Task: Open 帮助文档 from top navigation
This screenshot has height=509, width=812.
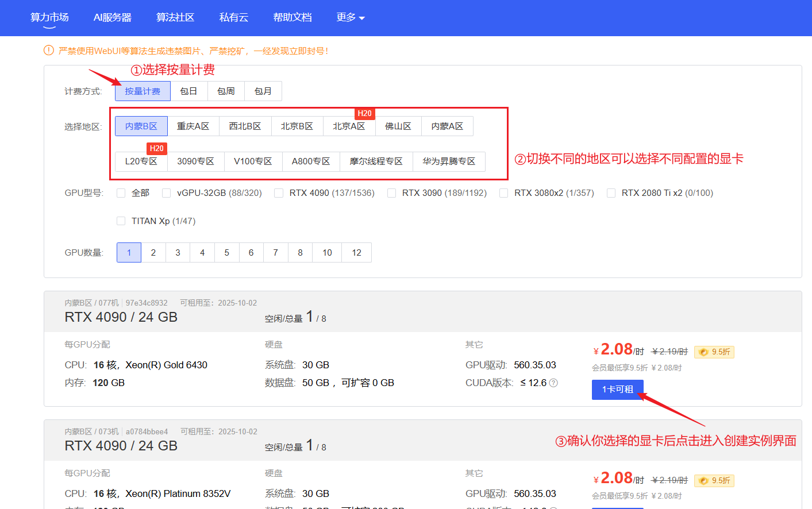Action: [x=293, y=17]
